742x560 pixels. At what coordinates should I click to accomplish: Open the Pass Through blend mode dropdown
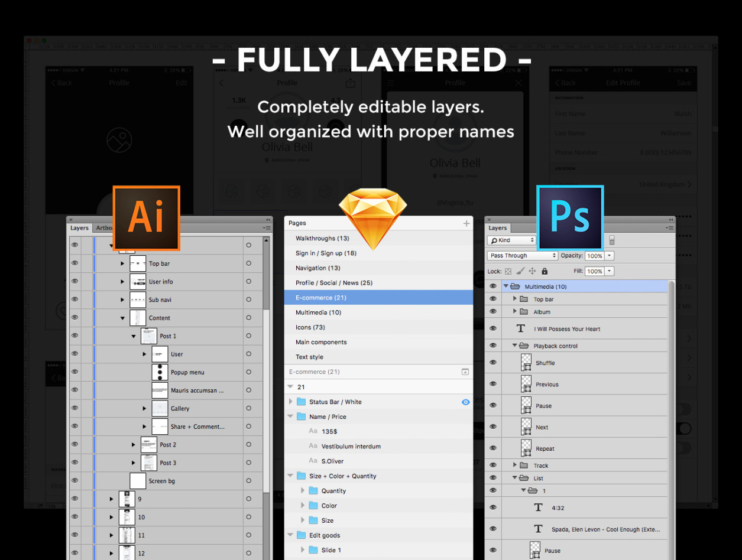click(x=523, y=256)
